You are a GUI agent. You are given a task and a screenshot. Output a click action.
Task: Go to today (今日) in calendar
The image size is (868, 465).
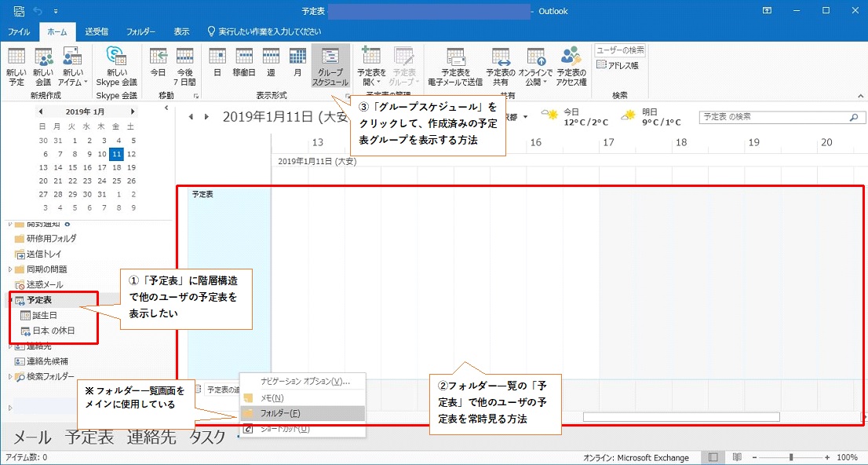(x=158, y=63)
